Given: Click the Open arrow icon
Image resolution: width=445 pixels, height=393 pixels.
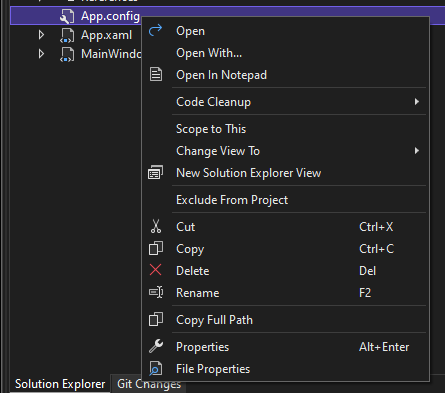Looking at the screenshot, I should click(155, 30).
